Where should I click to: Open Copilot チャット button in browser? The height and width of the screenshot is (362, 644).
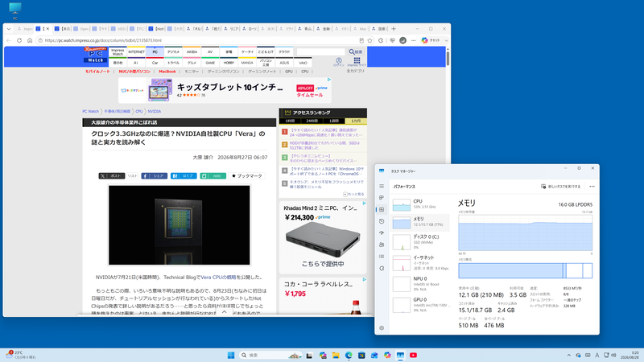431,40
